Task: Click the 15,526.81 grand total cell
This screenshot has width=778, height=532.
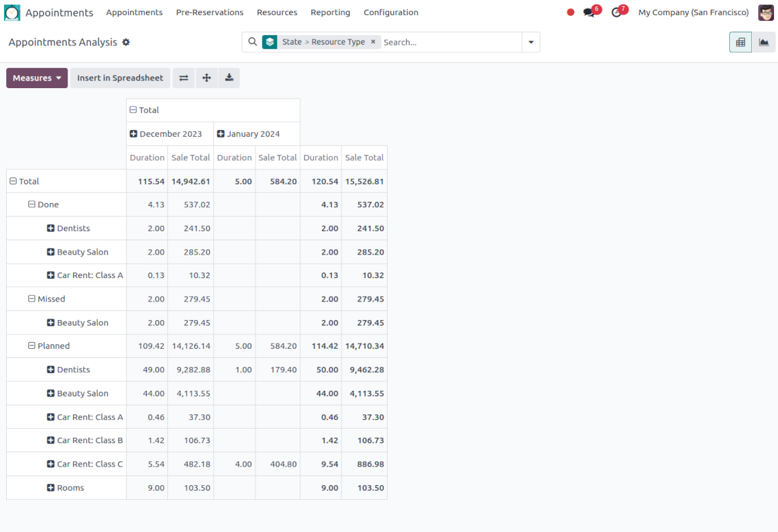Action: (x=364, y=182)
